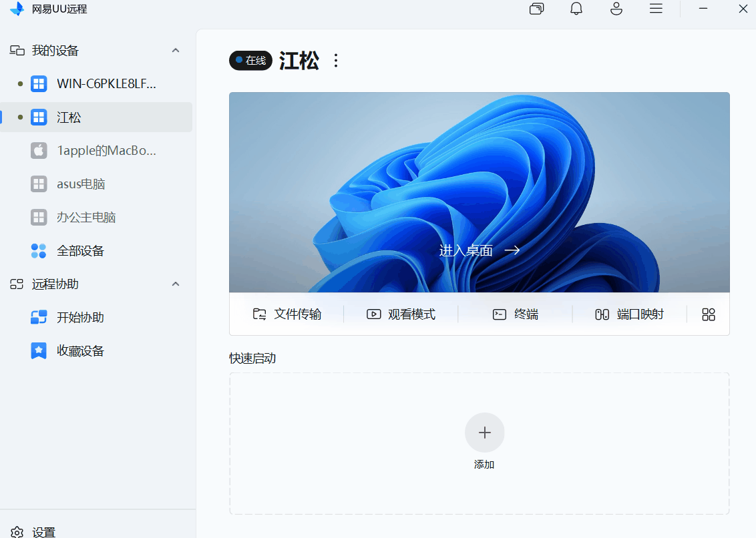Open 全部设备 list
Screen dimensions: 756x538
96,251
